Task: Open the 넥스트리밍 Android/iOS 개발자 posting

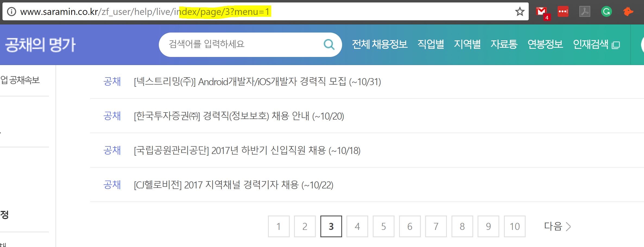Action: [x=257, y=82]
